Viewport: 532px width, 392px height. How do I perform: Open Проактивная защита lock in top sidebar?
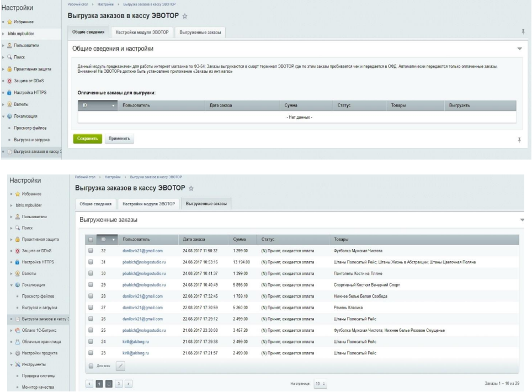point(9,69)
